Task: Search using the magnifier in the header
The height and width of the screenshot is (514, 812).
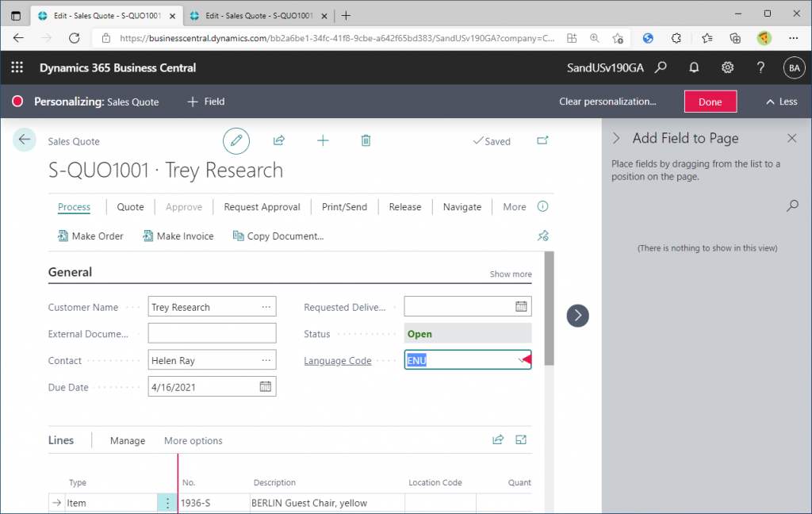Action: (x=661, y=67)
